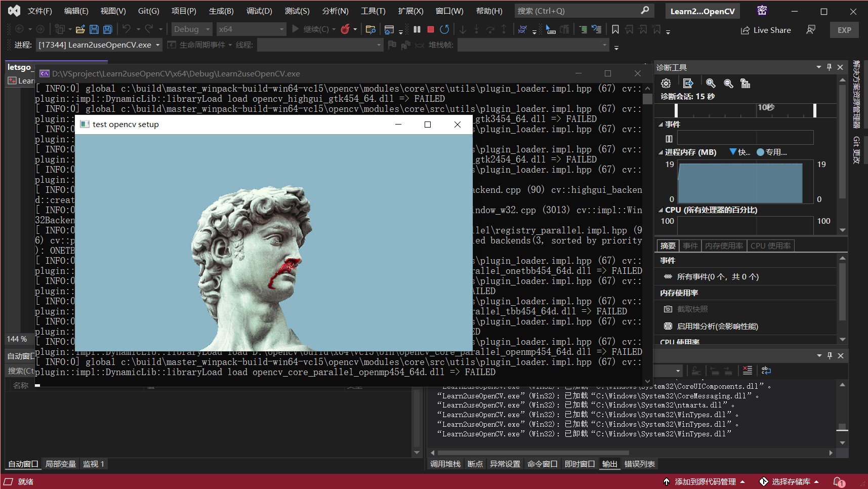The width and height of the screenshot is (868, 489).
Task: Use the Step Into down-arrow icon
Action: point(463,29)
